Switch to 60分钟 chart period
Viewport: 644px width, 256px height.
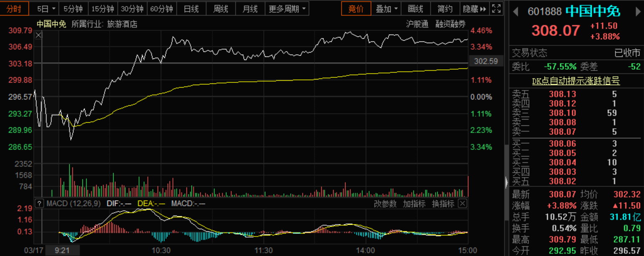161,9
